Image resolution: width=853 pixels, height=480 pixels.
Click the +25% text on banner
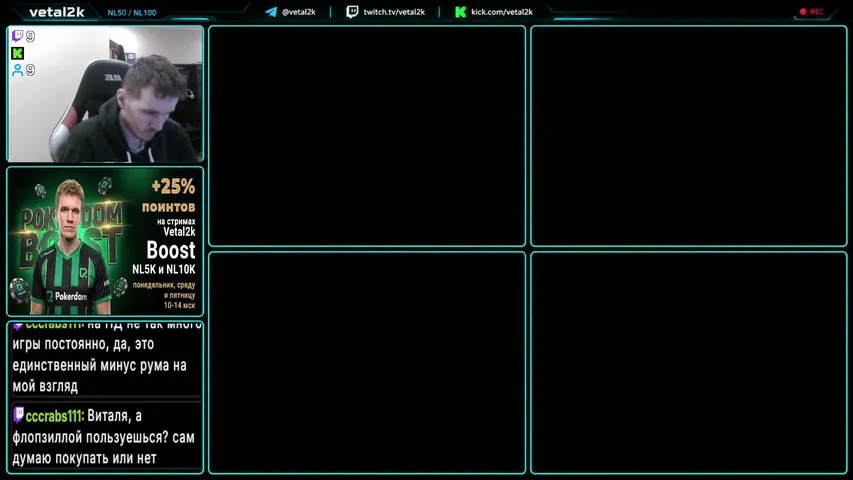pos(173,187)
